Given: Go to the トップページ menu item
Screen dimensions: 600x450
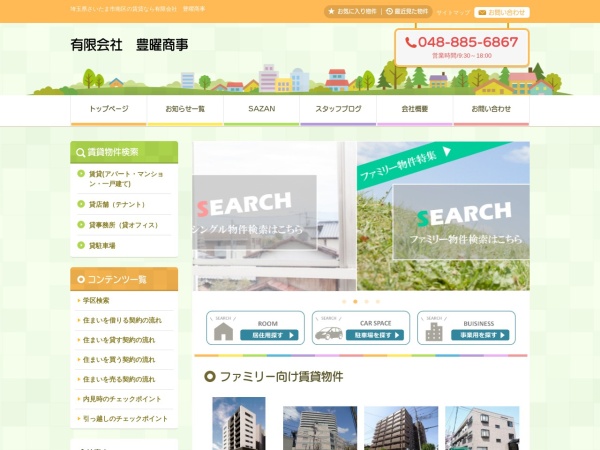Looking at the screenshot, I should tap(109, 109).
